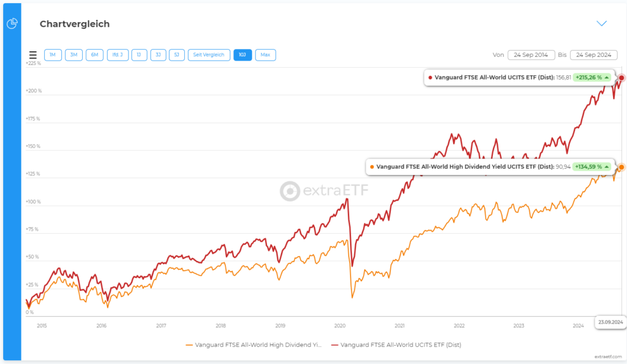Viewport: 627px width, 364px height.
Task: Click the red All-World endpoint marker
Action: (621, 78)
